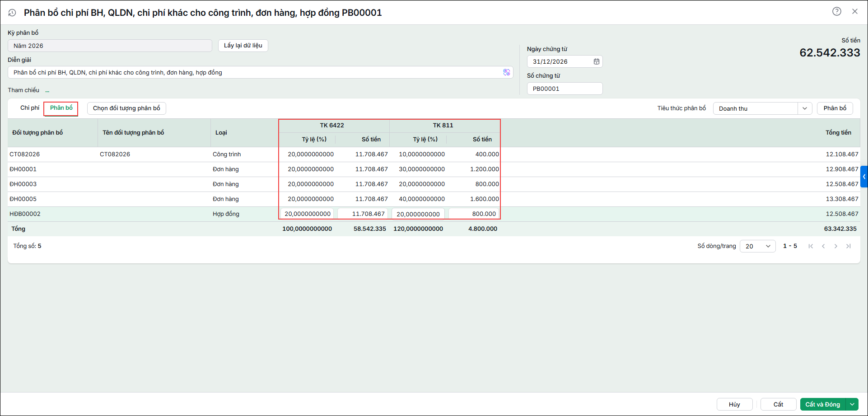Click TK 811 amount 1.200.000 for ĐH00001

point(485,169)
